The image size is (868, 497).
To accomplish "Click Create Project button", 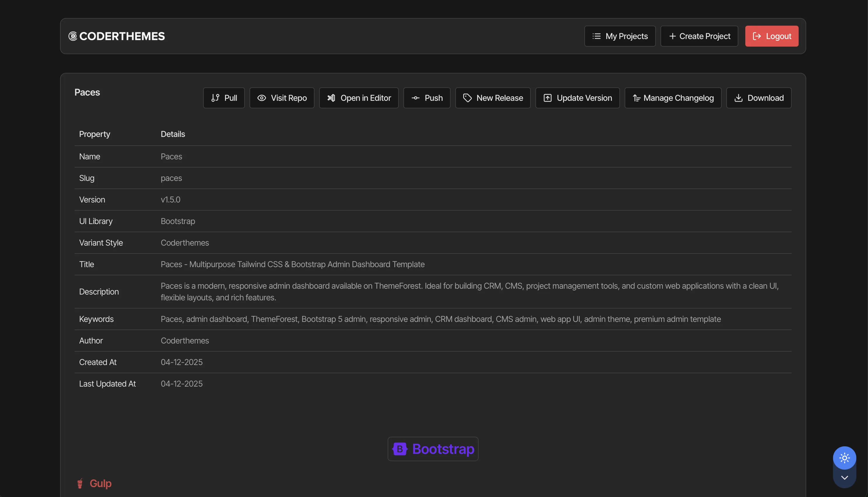I will [699, 36].
